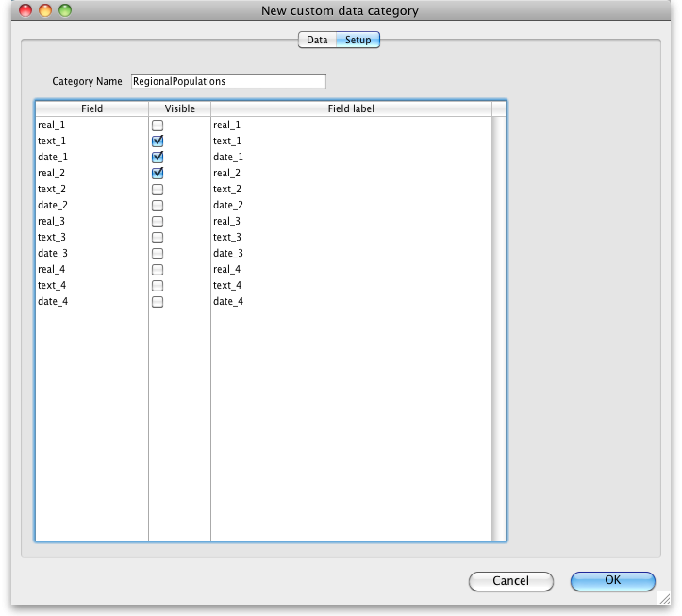
Task: Click the table's vertical scrollbar track
Action: (x=498, y=328)
